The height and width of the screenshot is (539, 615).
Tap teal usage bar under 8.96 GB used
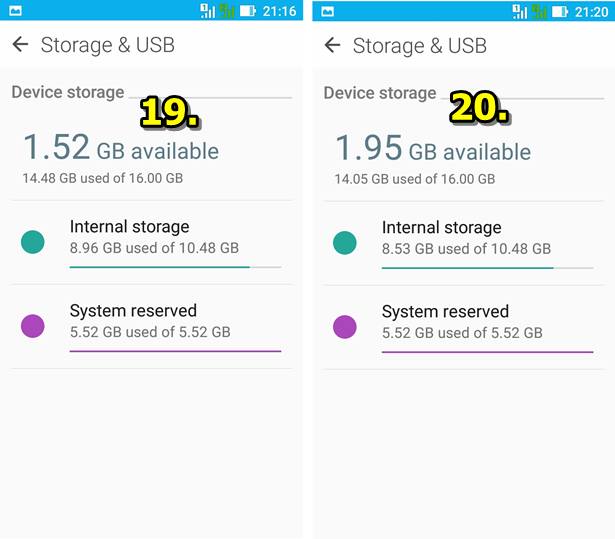tap(175, 267)
